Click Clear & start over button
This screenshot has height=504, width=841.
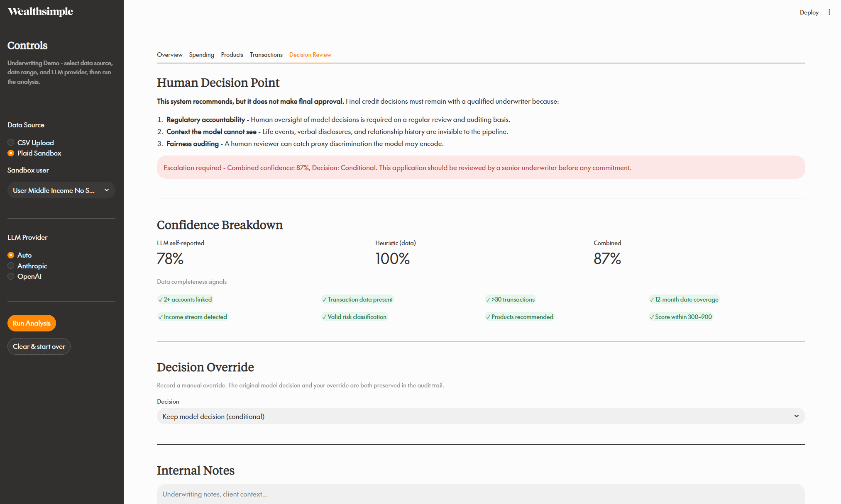point(39,346)
